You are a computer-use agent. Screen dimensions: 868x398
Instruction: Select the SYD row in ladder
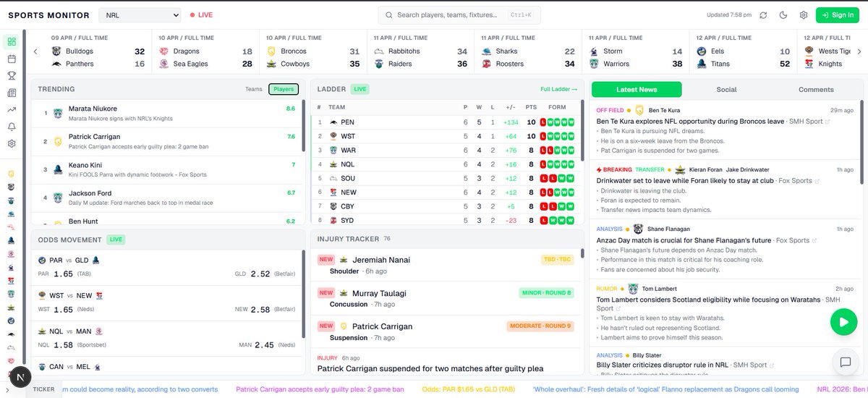tap(447, 220)
